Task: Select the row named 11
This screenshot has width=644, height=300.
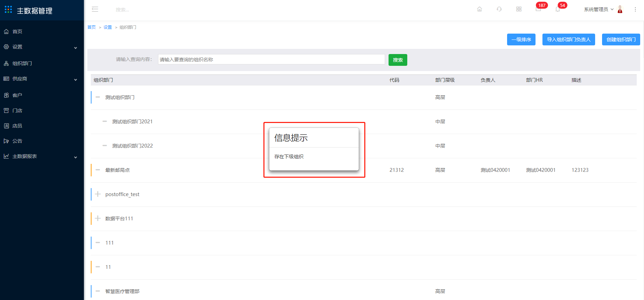Action: coord(108,267)
